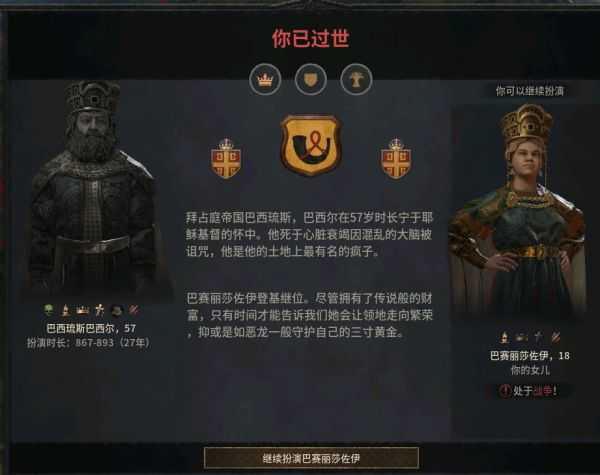Click the red warning icon beside 处于战争

coord(505,391)
